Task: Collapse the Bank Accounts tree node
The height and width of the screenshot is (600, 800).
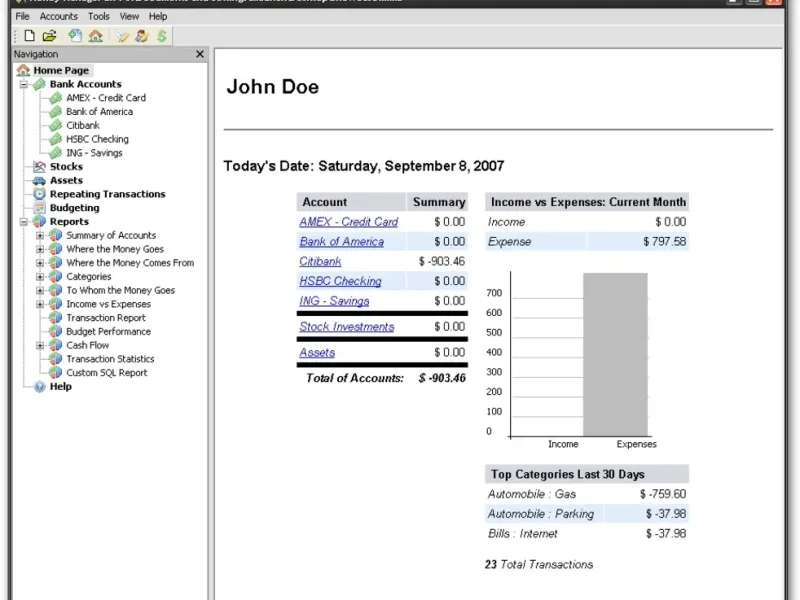Action: (23, 84)
